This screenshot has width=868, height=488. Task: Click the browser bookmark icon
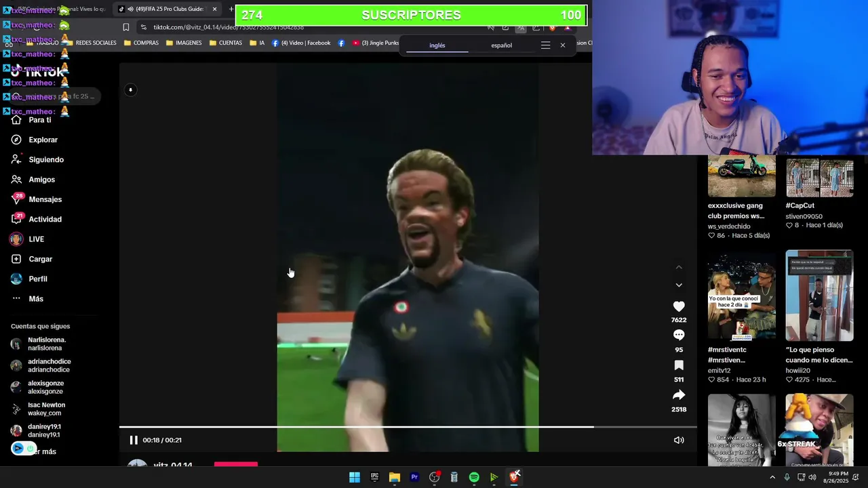126,27
